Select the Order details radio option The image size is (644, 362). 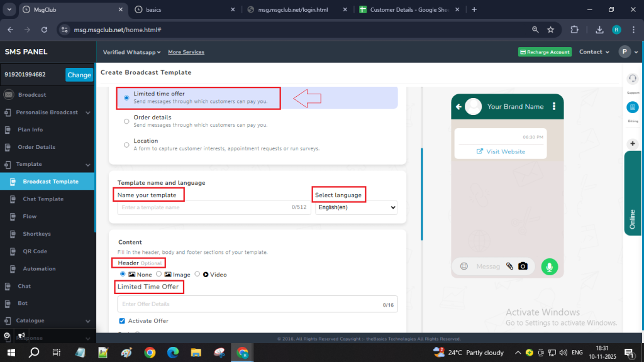click(127, 121)
